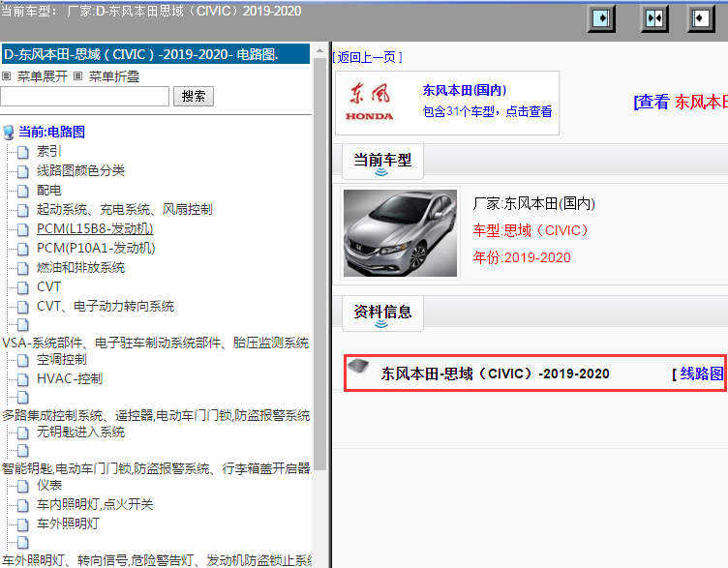Open the CVT、电子动力转向系统 entry
Screen dimensions: 728x568
[106, 307]
